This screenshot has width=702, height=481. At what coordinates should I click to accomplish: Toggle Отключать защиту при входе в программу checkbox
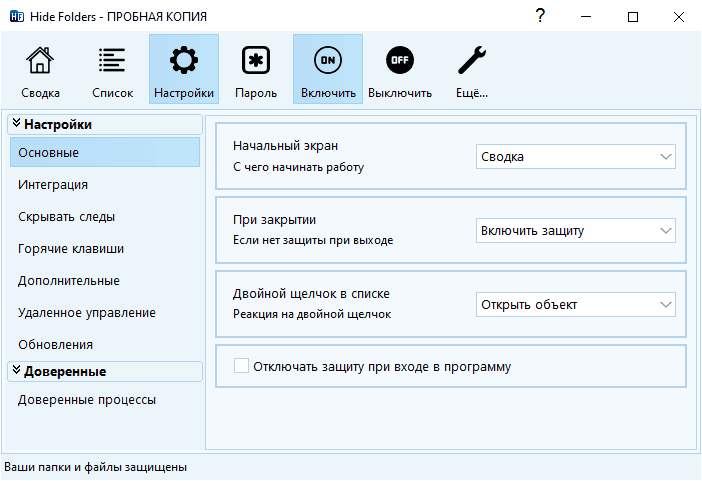[x=241, y=365]
